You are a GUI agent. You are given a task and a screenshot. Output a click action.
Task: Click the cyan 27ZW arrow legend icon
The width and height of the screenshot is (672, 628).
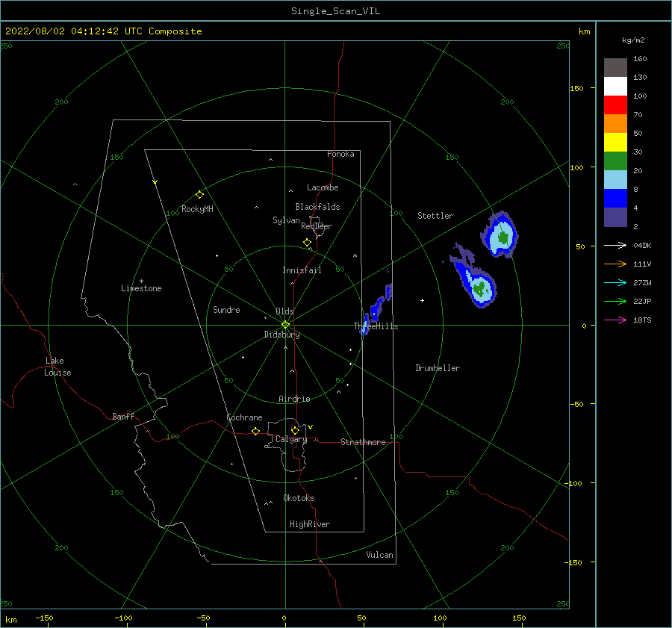[615, 282]
